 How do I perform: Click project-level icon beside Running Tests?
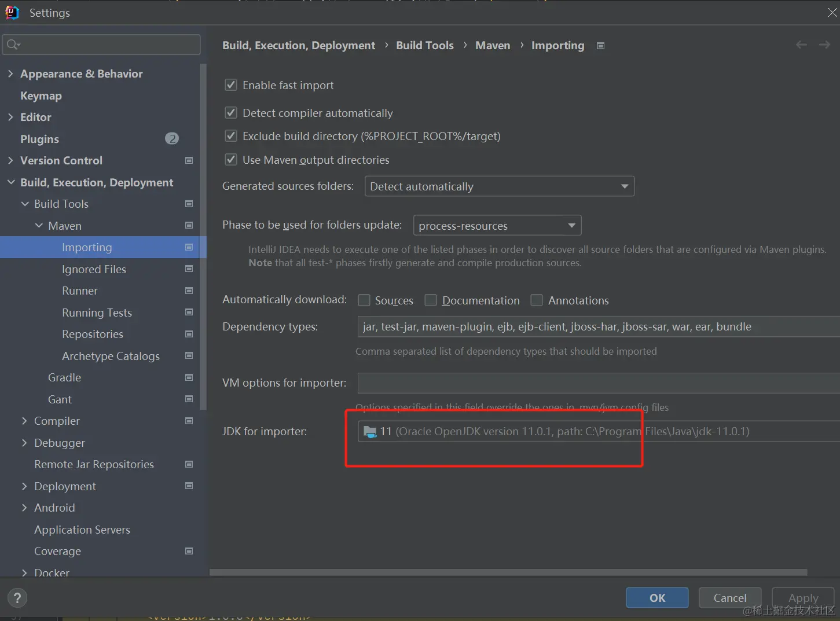pos(189,312)
